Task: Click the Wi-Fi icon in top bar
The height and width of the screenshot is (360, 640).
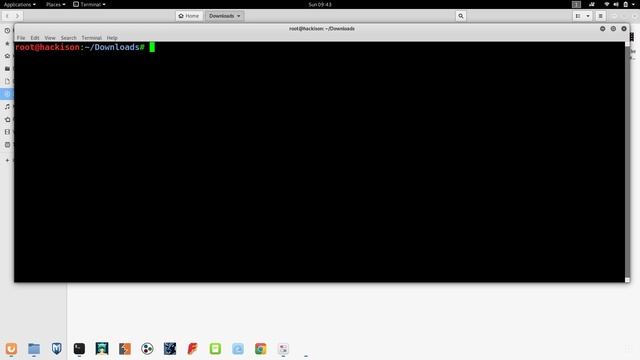Action: 607,4
